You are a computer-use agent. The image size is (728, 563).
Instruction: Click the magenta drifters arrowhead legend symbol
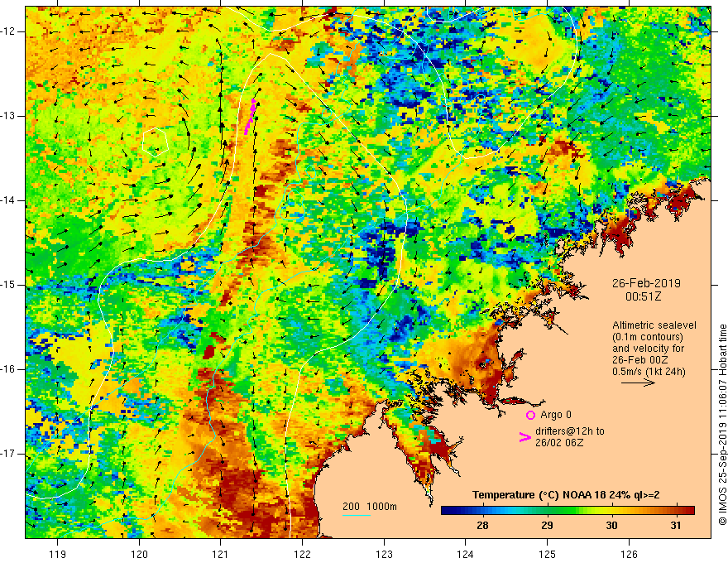(x=524, y=437)
